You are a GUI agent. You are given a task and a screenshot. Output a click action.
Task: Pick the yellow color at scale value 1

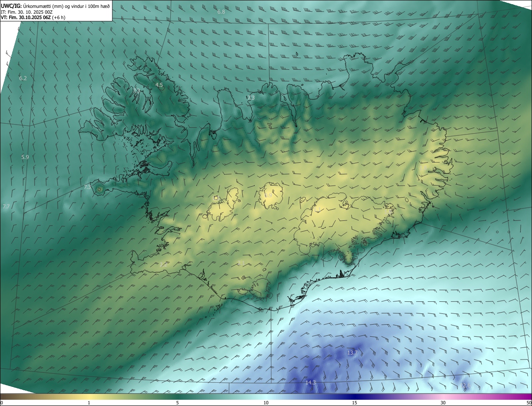tap(89, 396)
